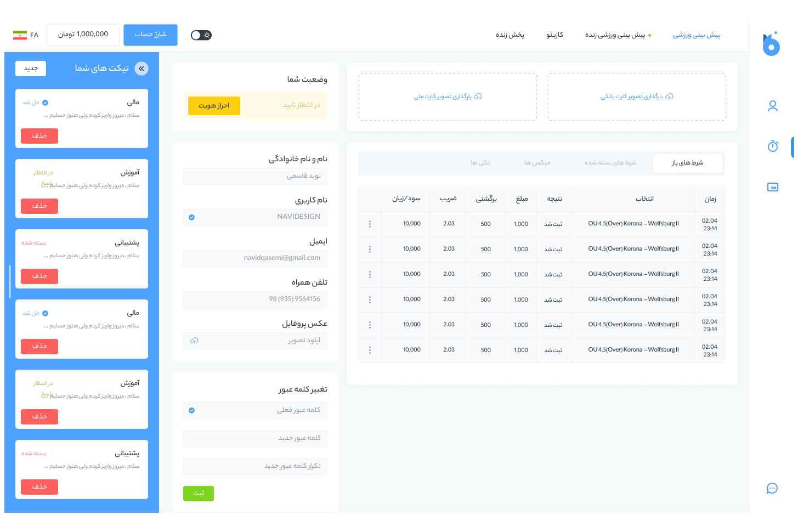The image size is (798, 532).
Task: Click the yellow احراز هویت button
Action: [214, 106]
